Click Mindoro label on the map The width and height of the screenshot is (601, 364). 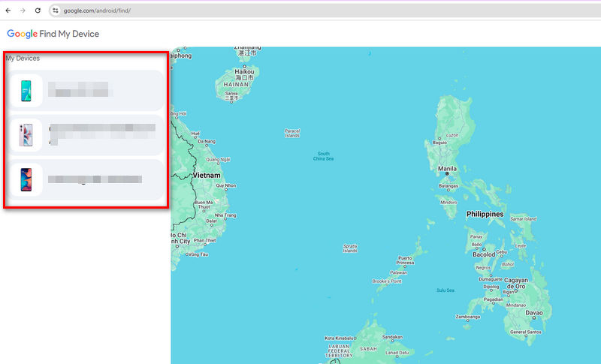pos(448,202)
